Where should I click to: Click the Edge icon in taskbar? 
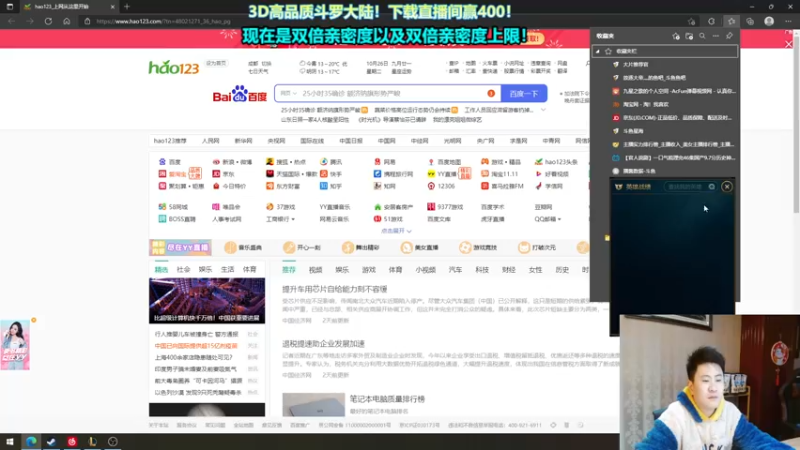point(31,441)
